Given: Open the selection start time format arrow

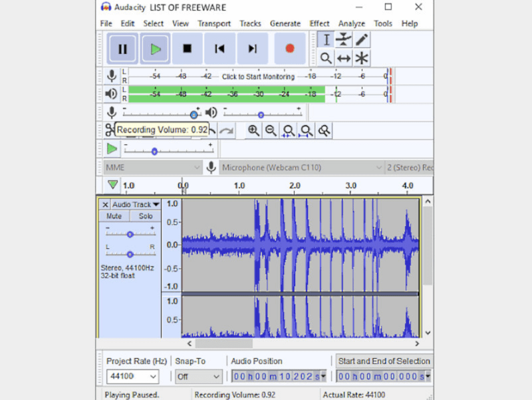Looking at the screenshot, I should tap(428, 376).
